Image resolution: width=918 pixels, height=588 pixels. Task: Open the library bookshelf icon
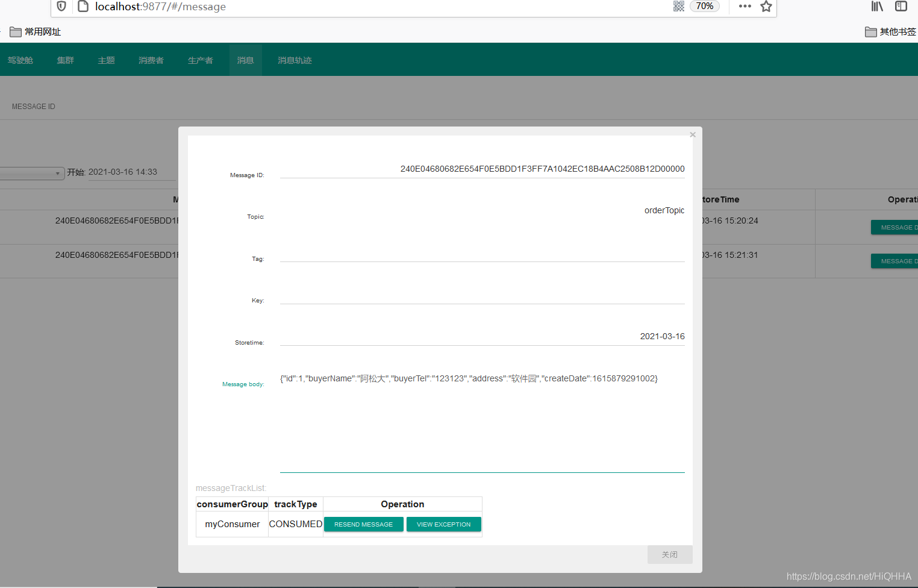[x=877, y=6]
